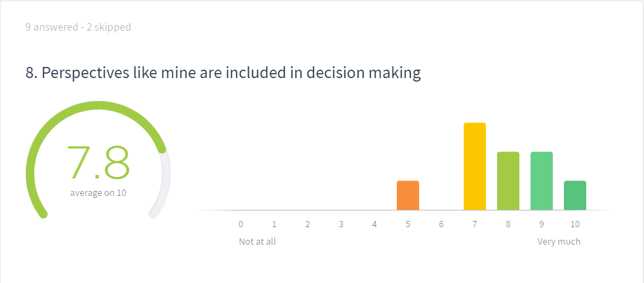Click axis label 7 under yellow bar
The image size is (644, 283).
(x=475, y=224)
